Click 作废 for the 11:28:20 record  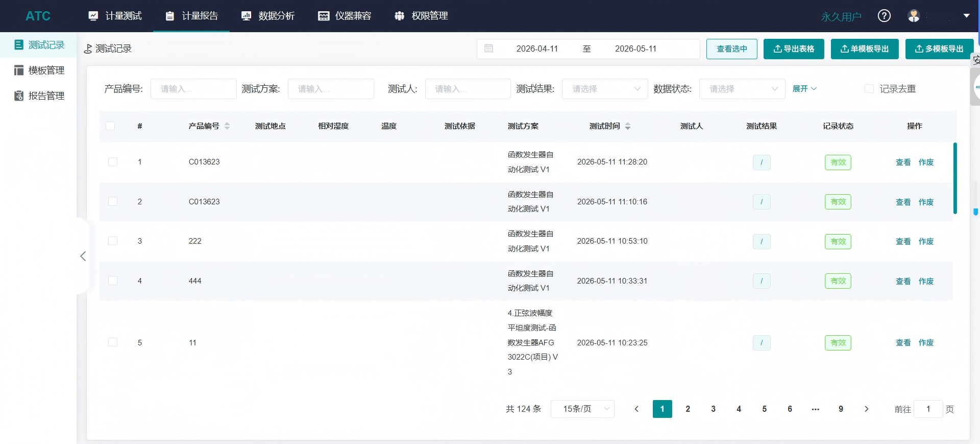926,162
